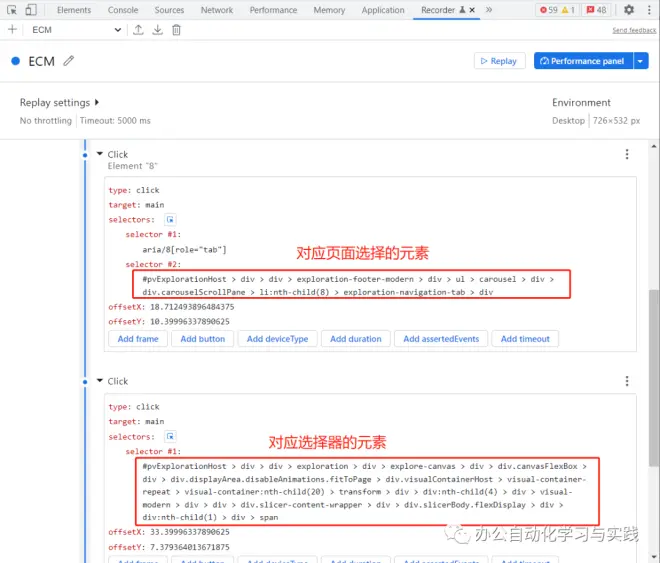Click the scrollbar up arrow
660x563 pixels.
(654, 146)
